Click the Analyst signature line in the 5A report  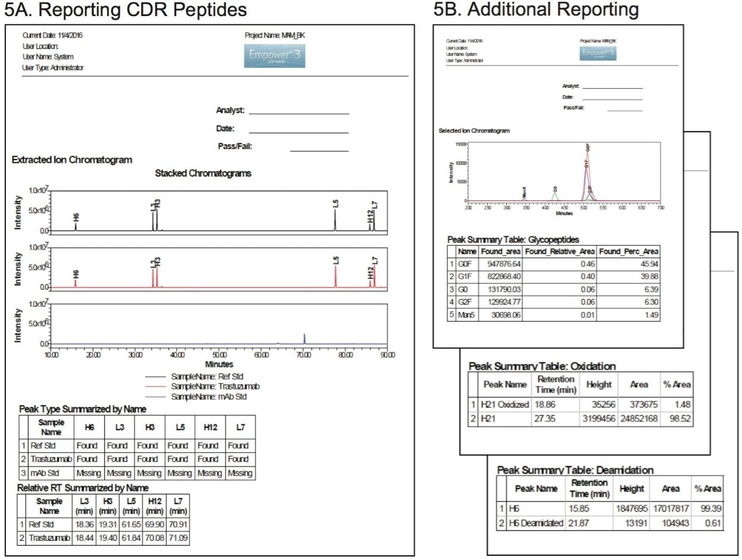(299, 113)
